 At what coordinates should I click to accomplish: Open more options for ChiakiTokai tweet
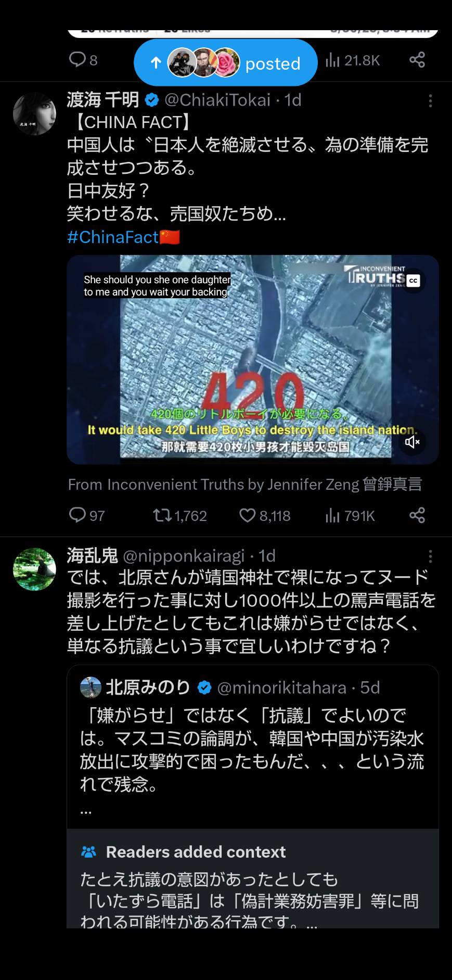(430, 101)
